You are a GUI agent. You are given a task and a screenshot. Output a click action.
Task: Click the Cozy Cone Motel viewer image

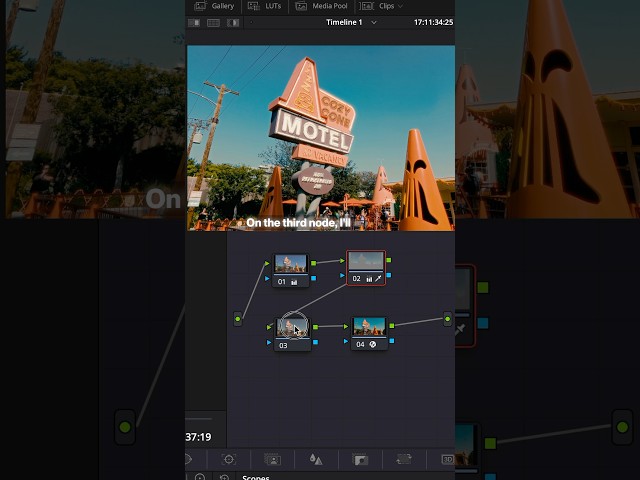click(x=321, y=138)
